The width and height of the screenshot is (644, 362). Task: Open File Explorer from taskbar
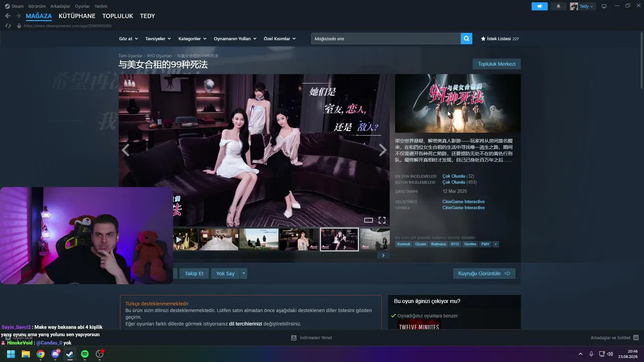26,354
